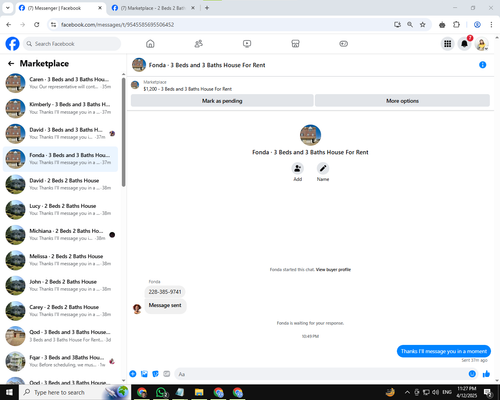Open the Marketplace icon in top navigation

[x=295, y=44]
